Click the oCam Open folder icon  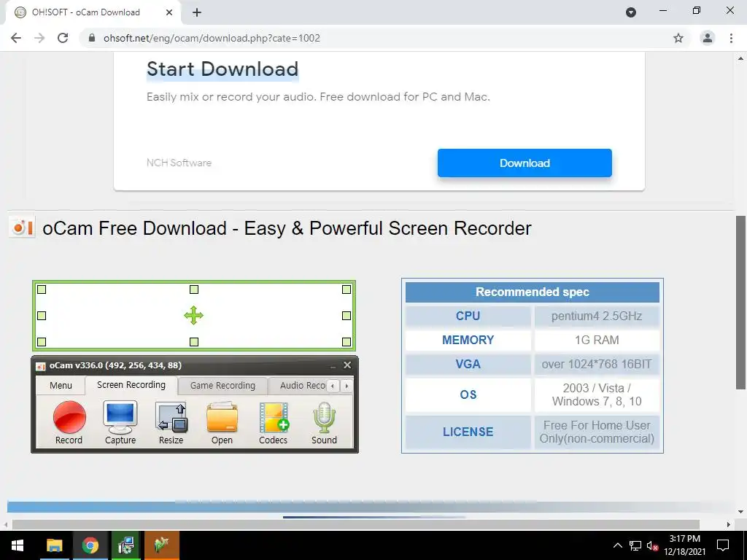(222, 417)
